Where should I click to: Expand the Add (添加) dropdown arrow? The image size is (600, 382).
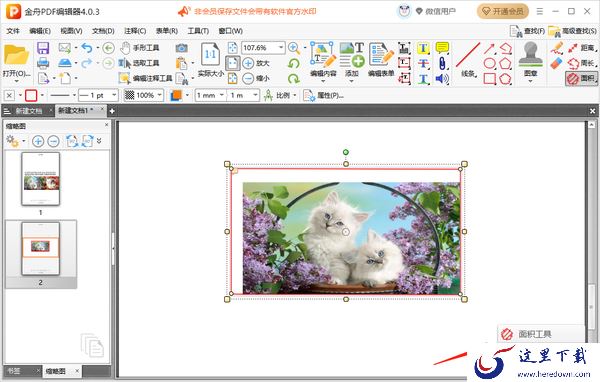pos(352,81)
